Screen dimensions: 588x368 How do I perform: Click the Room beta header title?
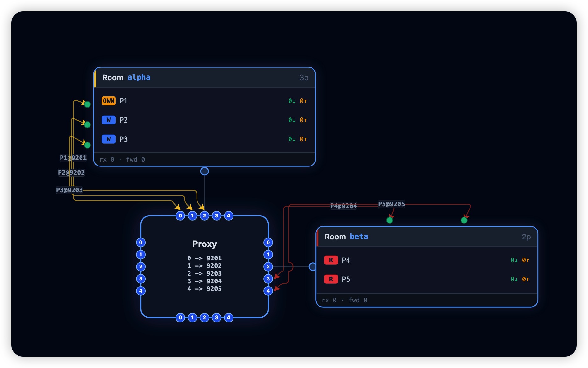346,237
